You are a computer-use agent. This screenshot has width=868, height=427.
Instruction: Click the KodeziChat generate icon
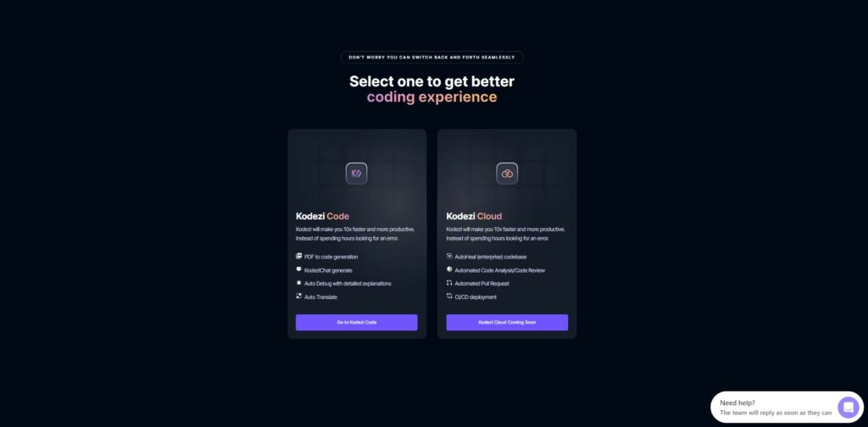pos(299,269)
